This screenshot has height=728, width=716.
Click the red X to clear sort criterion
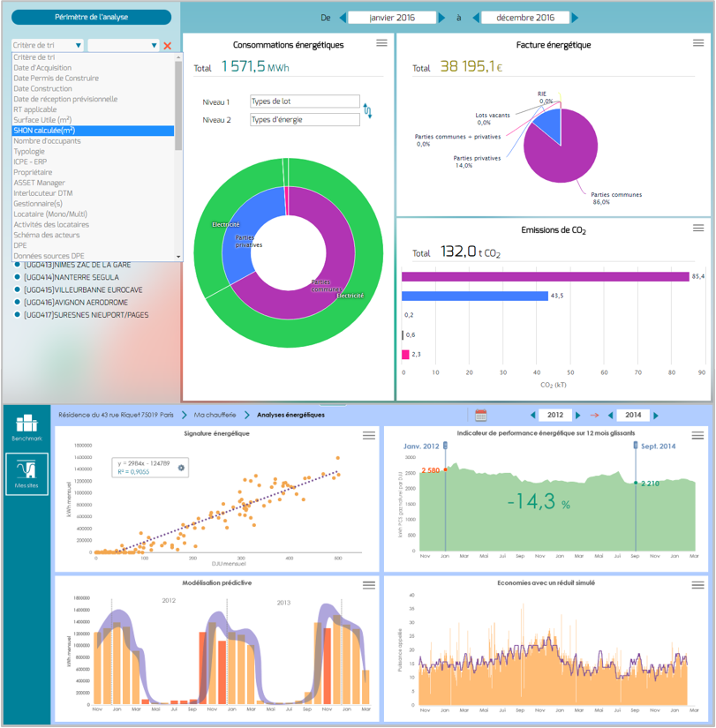point(168,45)
